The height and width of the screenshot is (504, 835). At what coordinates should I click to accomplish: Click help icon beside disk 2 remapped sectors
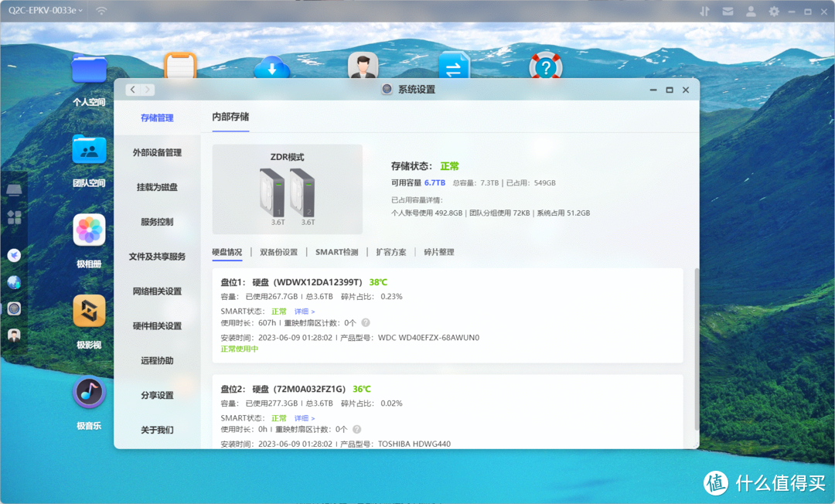[356, 429]
